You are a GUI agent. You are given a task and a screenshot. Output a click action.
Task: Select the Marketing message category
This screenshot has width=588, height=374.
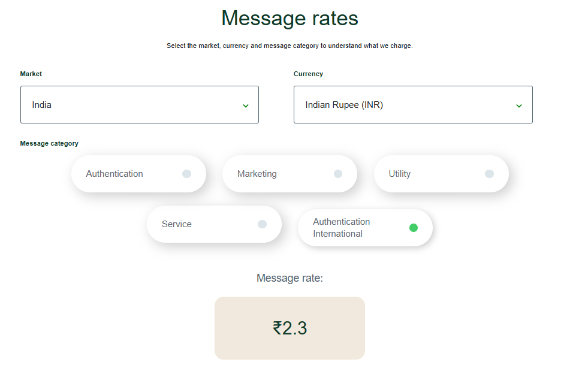click(x=290, y=173)
